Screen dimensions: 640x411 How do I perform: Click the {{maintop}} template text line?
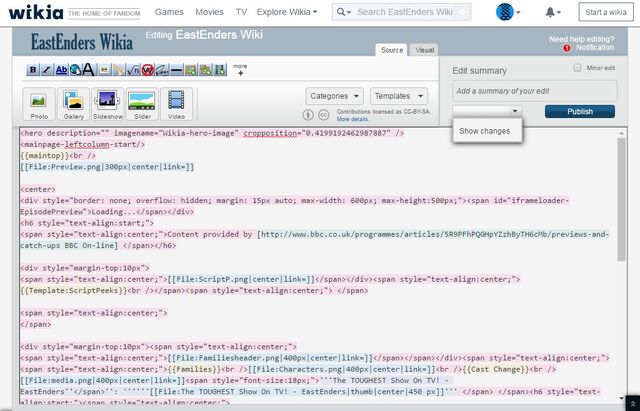tap(58, 156)
